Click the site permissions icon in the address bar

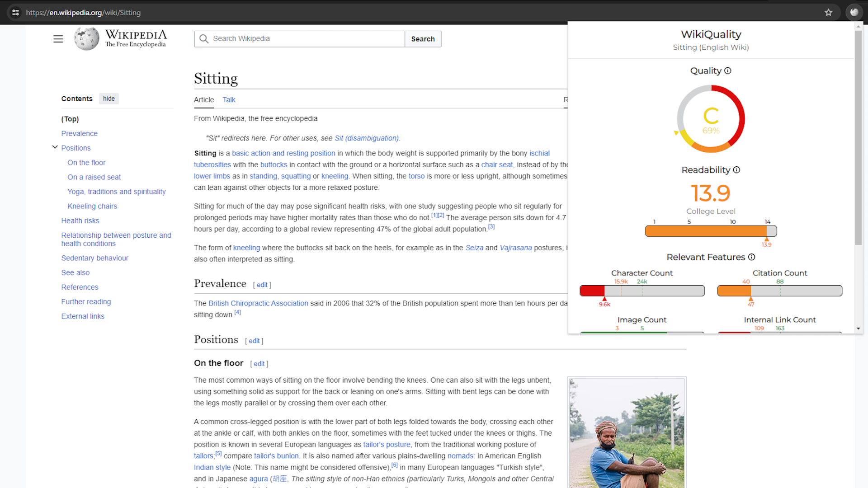(15, 12)
